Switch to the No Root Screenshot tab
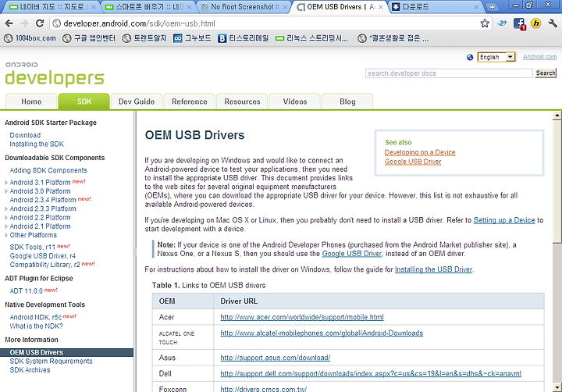This screenshot has height=392, width=562. coord(244,7)
